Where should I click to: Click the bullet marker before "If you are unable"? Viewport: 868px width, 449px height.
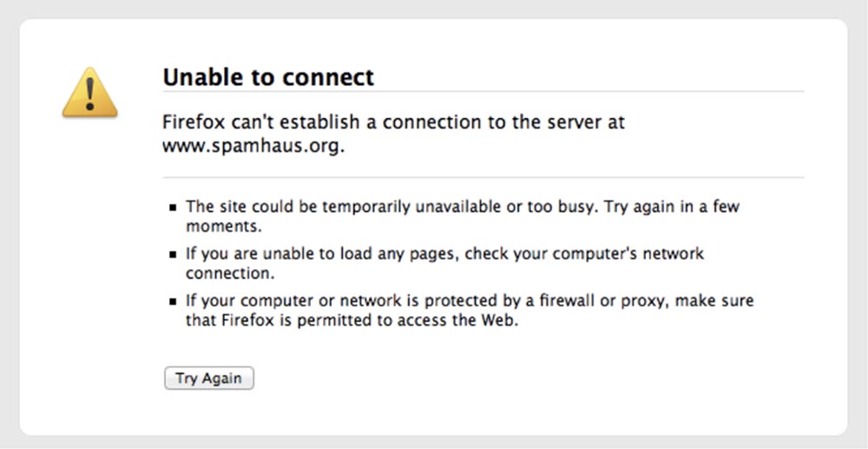(174, 255)
